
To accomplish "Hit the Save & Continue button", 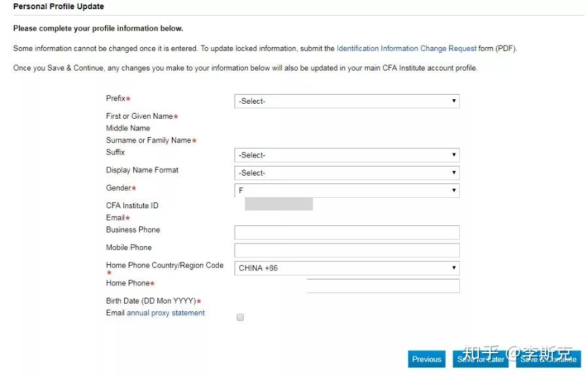I will (x=548, y=359).
